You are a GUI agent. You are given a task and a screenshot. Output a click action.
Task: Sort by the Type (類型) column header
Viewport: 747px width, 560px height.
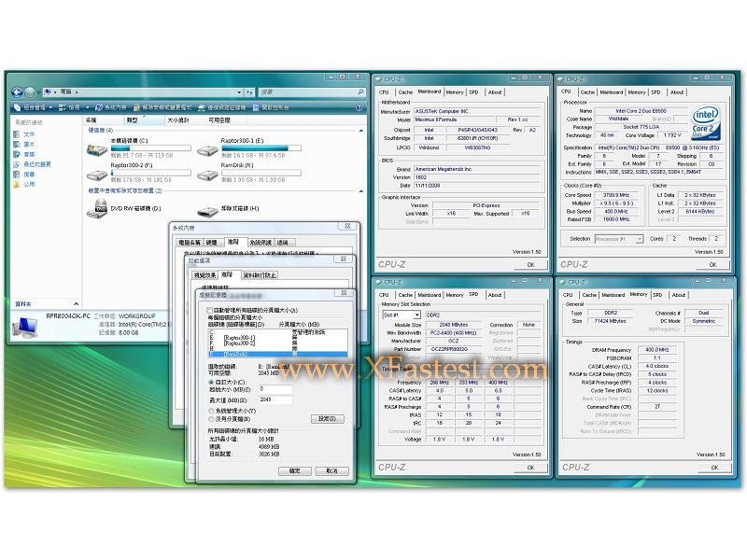coord(144,120)
